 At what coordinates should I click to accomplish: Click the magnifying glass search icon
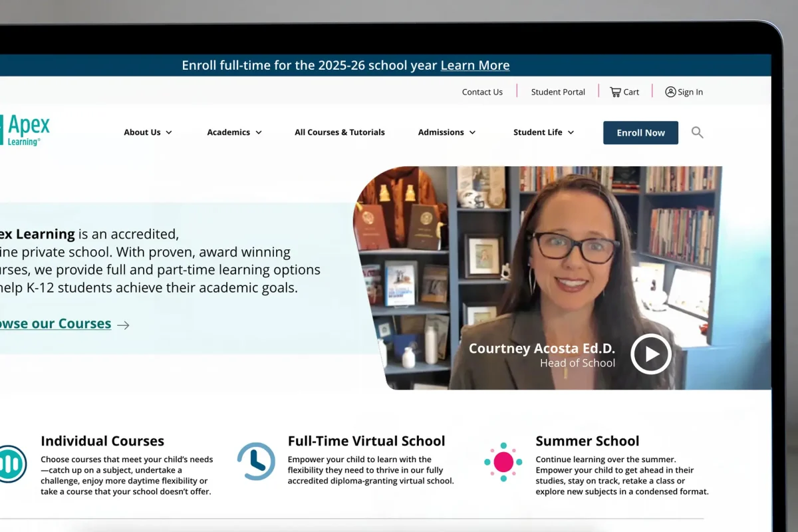point(697,132)
